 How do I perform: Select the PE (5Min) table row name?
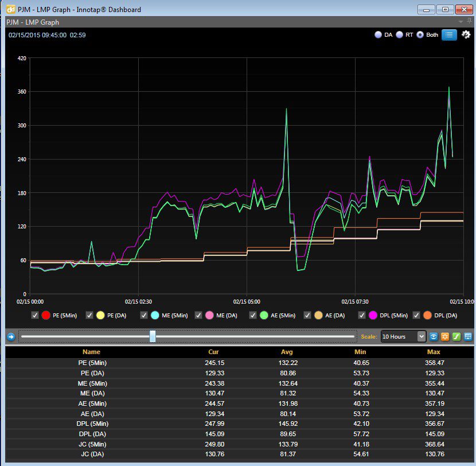(92, 363)
